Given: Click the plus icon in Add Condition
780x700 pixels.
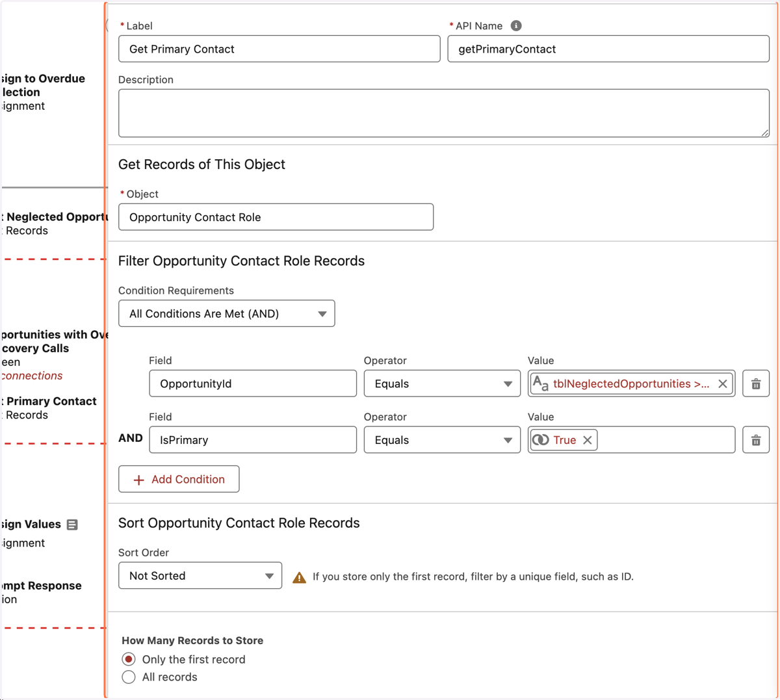Looking at the screenshot, I should 138,480.
